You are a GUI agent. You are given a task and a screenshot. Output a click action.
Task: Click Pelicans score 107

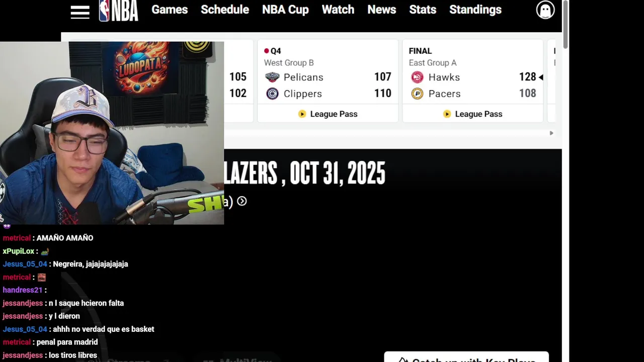382,77
